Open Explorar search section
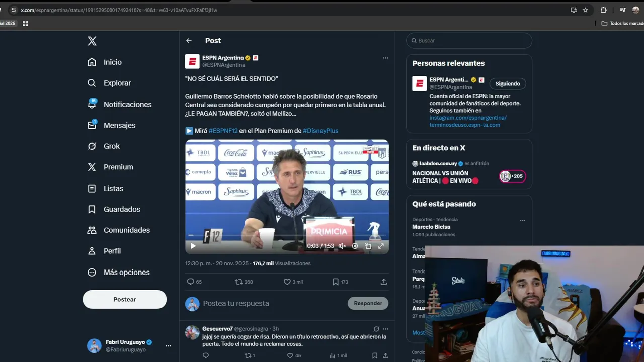Screen dimensions: 644x362 pos(109,83)
